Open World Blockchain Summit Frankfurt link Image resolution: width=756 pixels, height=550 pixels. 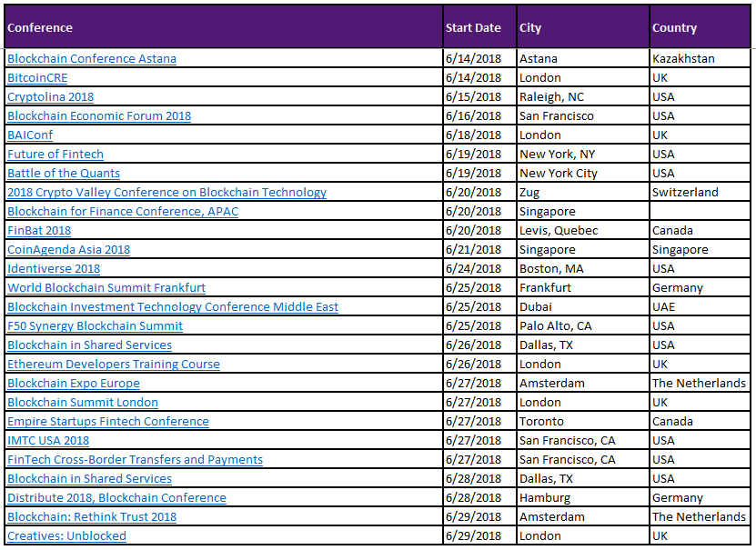click(x=106, y=288)
